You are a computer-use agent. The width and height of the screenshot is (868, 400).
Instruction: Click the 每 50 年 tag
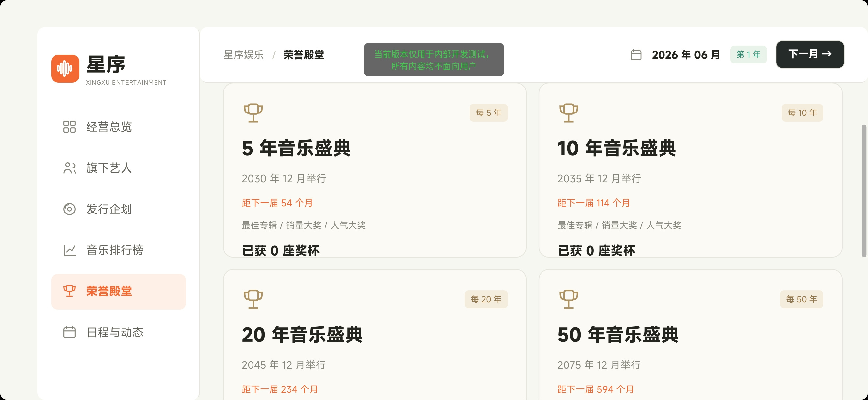(x=801, y=299)
